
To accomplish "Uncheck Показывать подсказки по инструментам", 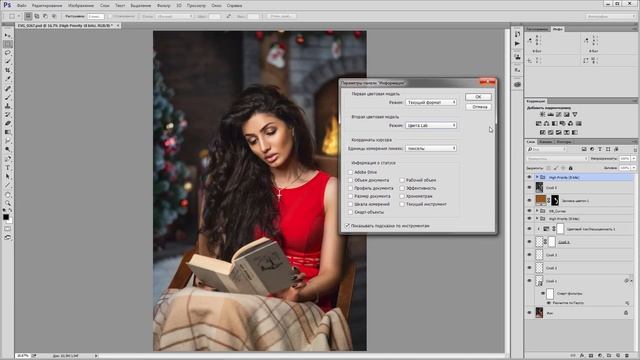I will point(348,226).
